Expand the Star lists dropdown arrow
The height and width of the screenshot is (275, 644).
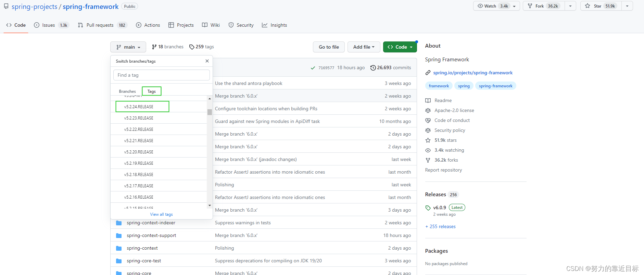pyautogui.click(x=627, y=6)
